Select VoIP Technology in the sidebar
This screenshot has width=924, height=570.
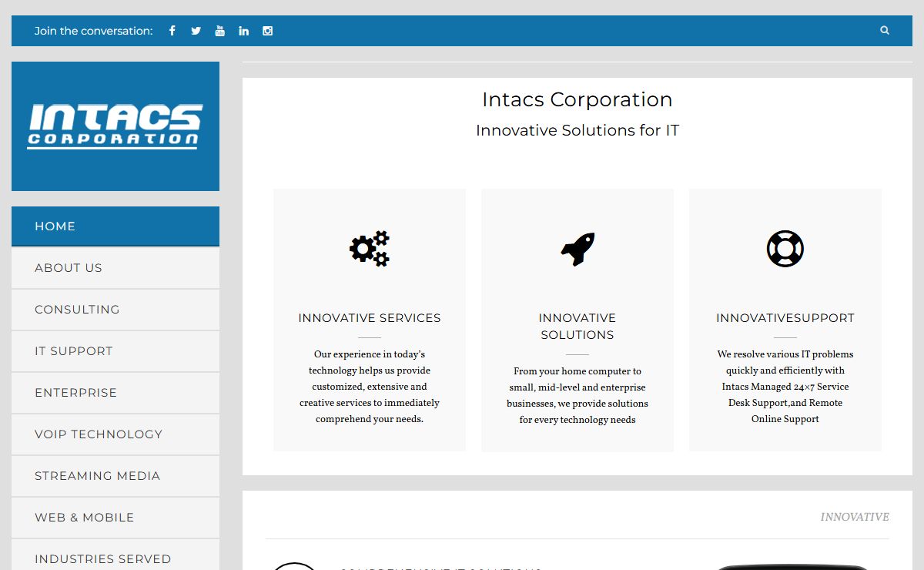tap(115, 434)
